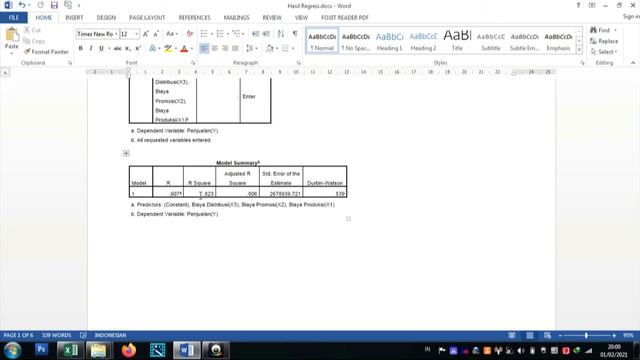Click Shrink Font icon
Viewport: 640px width, 360px height.
coord(156,34)
